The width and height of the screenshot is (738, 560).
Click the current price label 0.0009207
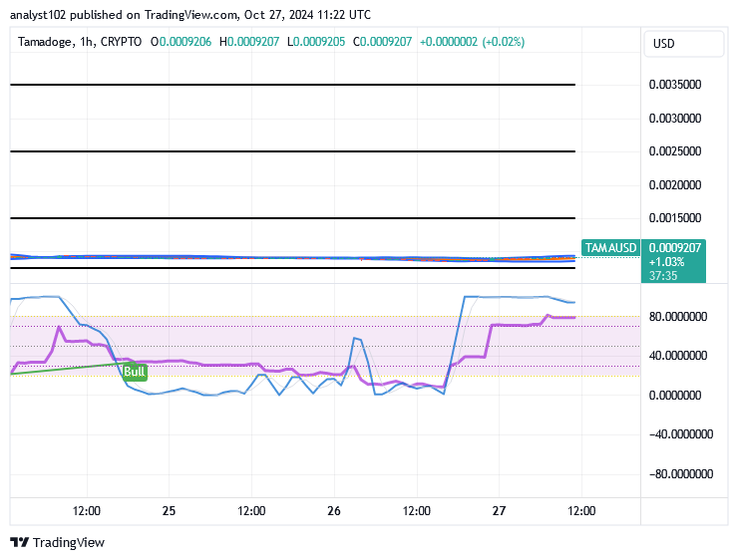click(x=677, y=247)
